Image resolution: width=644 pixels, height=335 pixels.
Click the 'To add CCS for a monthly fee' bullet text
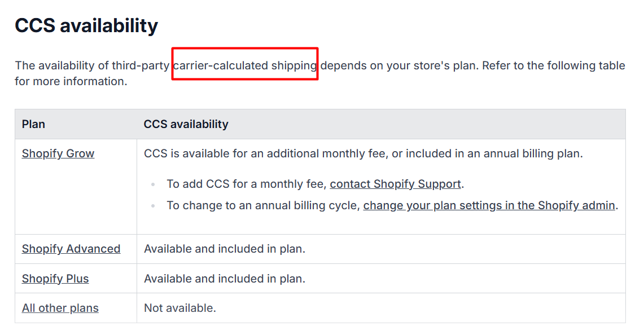click(247, 184)
